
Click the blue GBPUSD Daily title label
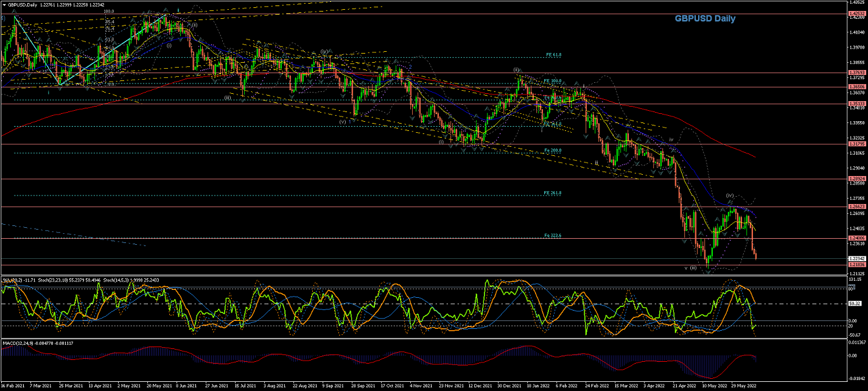coord(705,18)
